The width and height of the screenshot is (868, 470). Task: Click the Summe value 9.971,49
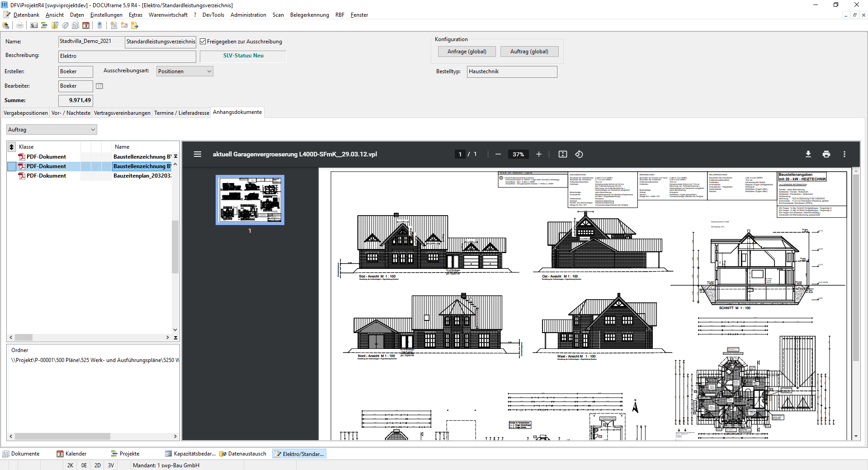click(x=75, y=100)
